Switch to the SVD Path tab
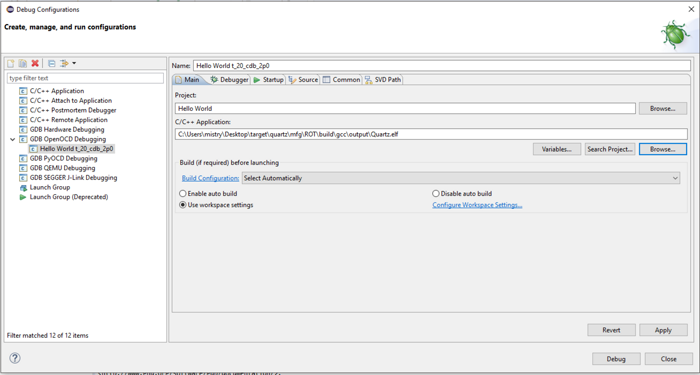The image size is (700, 375). click(x=383, y=80)
